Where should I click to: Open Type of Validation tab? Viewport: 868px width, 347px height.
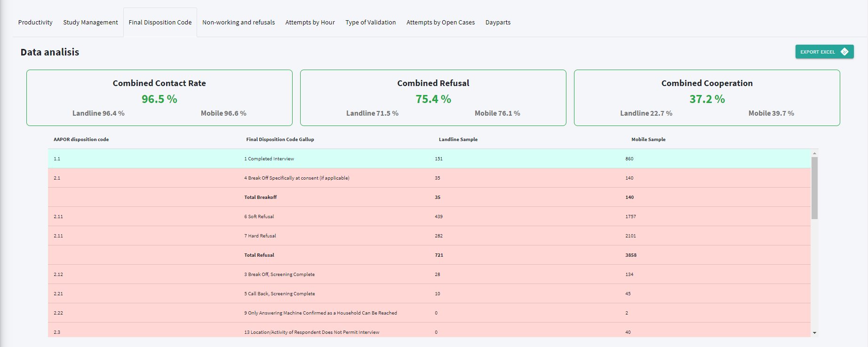click(371, 22)
